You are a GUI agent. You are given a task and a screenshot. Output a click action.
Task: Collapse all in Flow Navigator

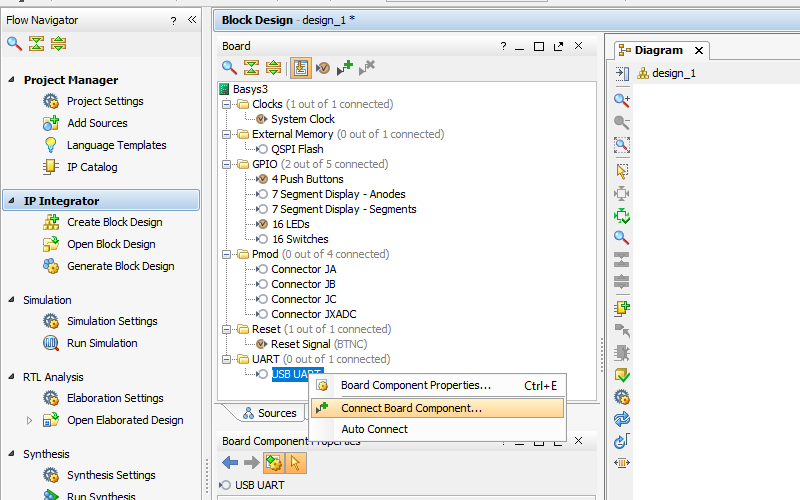pyautogui.click(x=36, y=43)
